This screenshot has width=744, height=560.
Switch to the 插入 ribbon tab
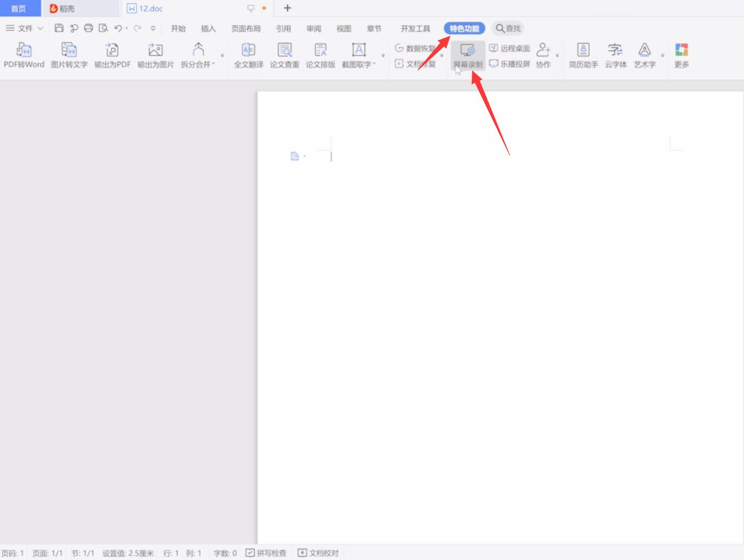coord(208,29)
